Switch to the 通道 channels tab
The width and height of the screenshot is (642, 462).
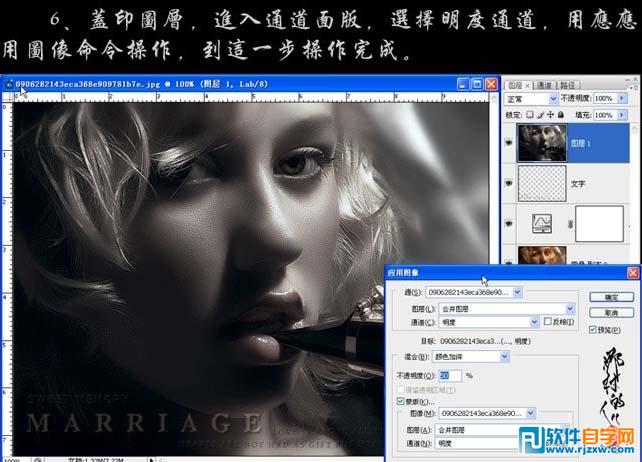544,85
